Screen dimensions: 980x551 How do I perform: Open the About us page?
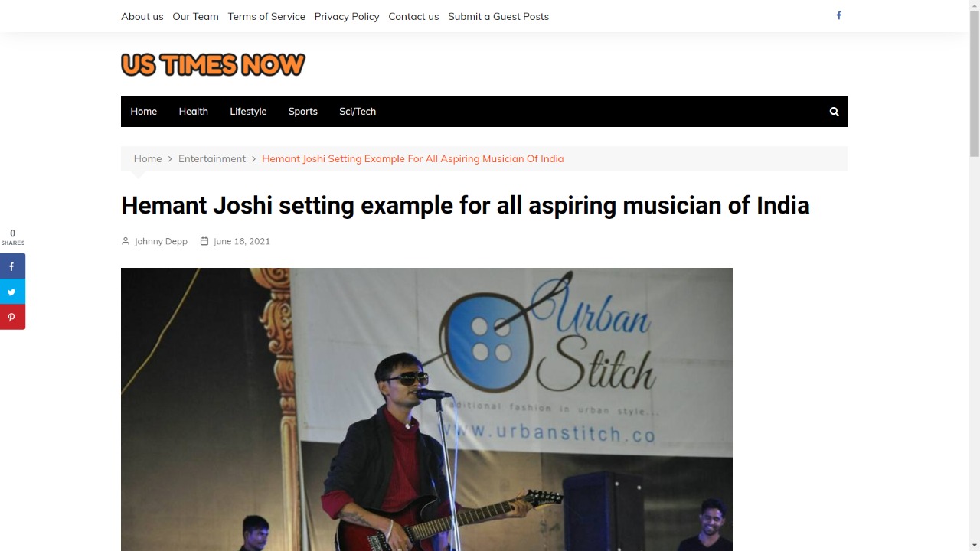pyautogui.click(x=142, y=16)
